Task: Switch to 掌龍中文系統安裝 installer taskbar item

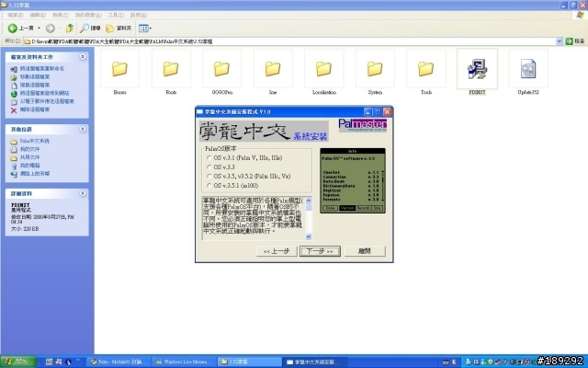Action: pyautogui.click(x=314, y=362)
